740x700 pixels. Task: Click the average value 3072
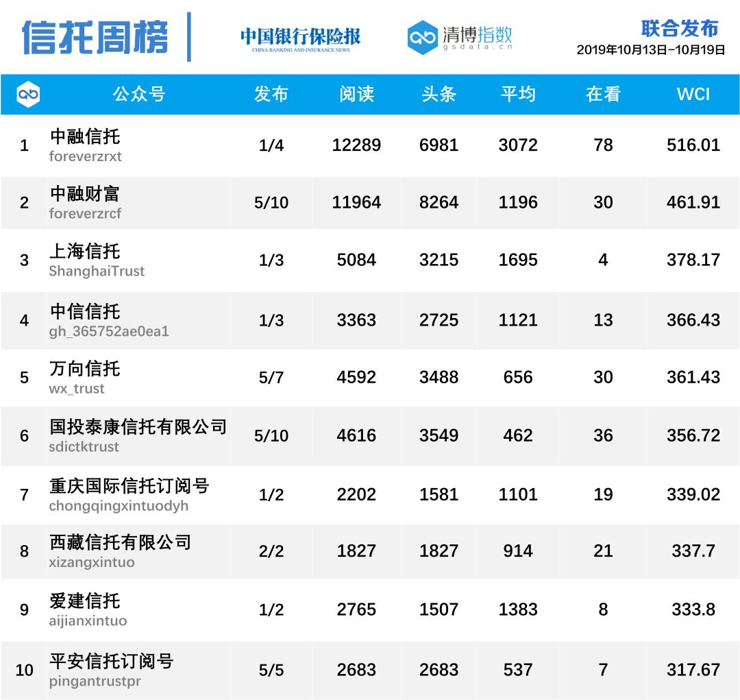(518, 145)
